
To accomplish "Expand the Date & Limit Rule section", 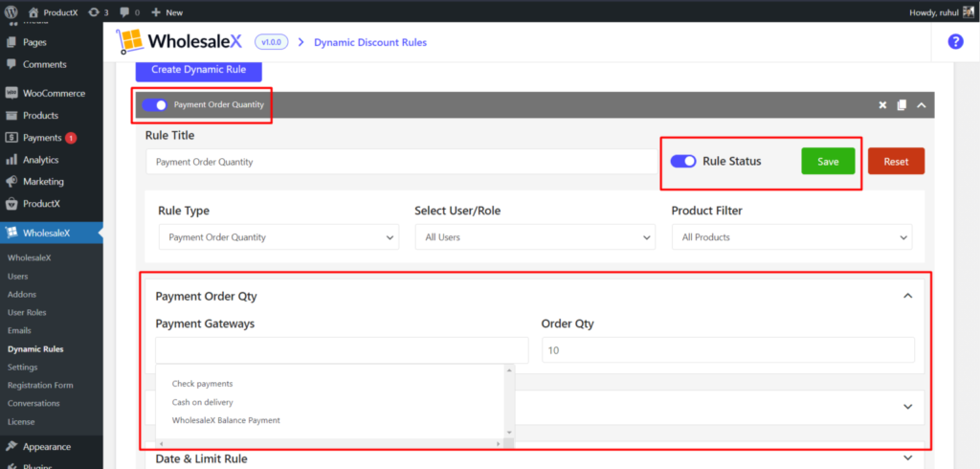I will [x=908, y=458].
